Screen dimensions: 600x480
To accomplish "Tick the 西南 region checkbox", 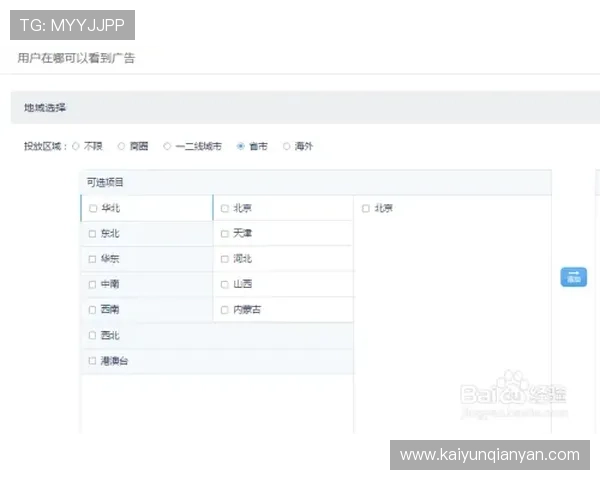I will point(92,310).
